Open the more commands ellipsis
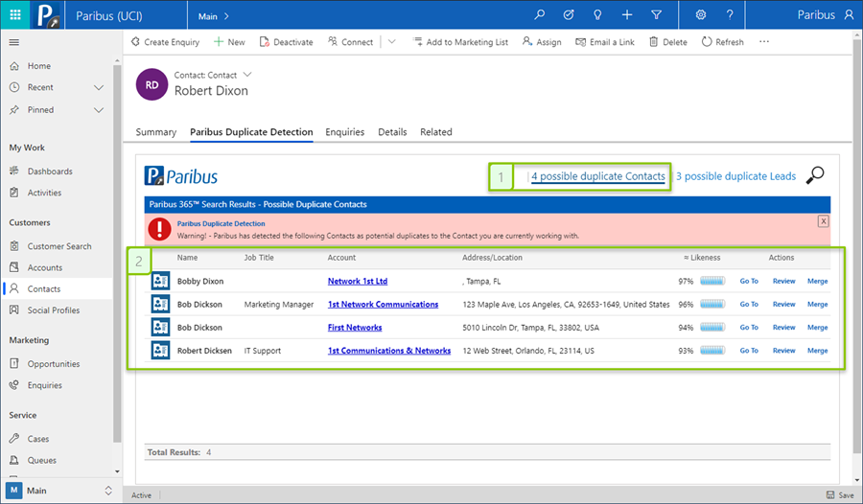Screen dimensions: 863x504 click(764, 42)
